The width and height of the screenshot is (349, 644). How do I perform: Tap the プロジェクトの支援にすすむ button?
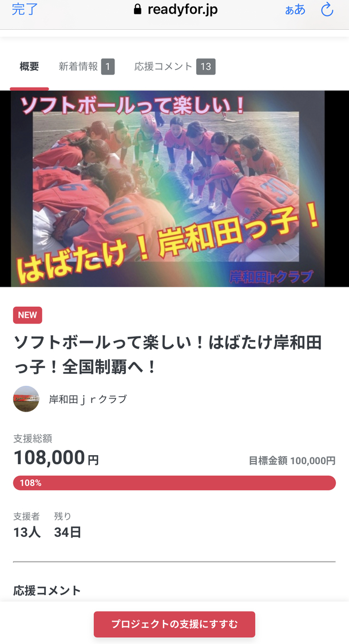tap(174, 625)
